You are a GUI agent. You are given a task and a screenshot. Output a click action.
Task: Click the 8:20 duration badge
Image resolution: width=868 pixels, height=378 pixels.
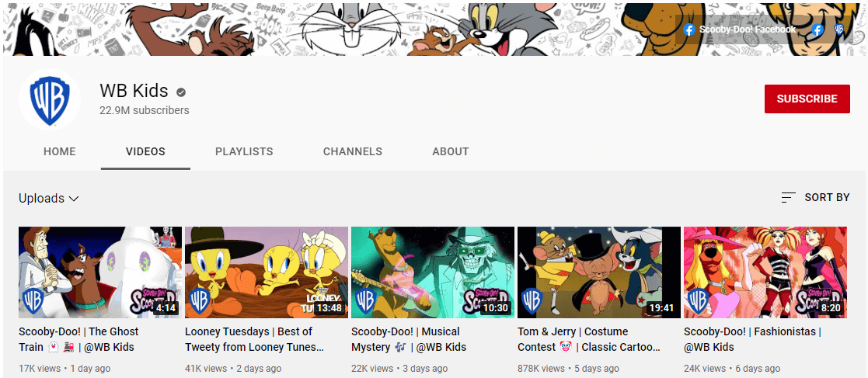click(x=831, y=308)
